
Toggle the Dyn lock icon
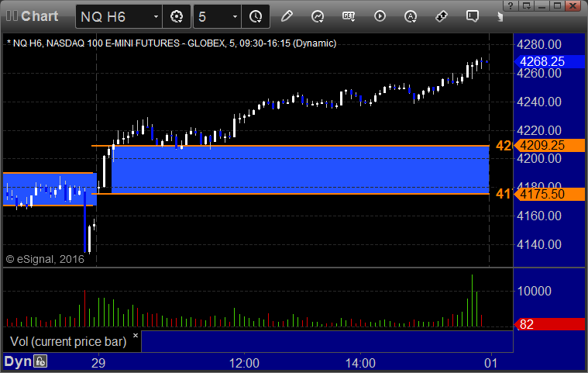tap(40, 361)
